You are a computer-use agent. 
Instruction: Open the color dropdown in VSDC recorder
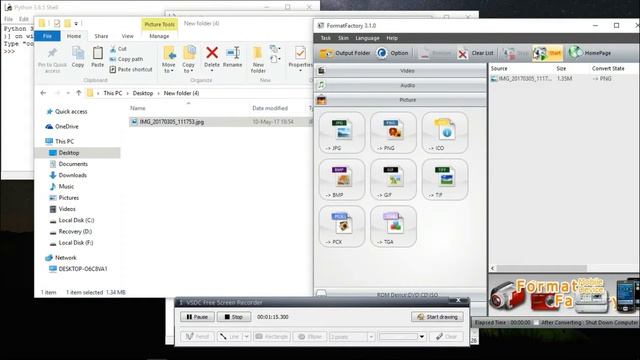(422, 337)
